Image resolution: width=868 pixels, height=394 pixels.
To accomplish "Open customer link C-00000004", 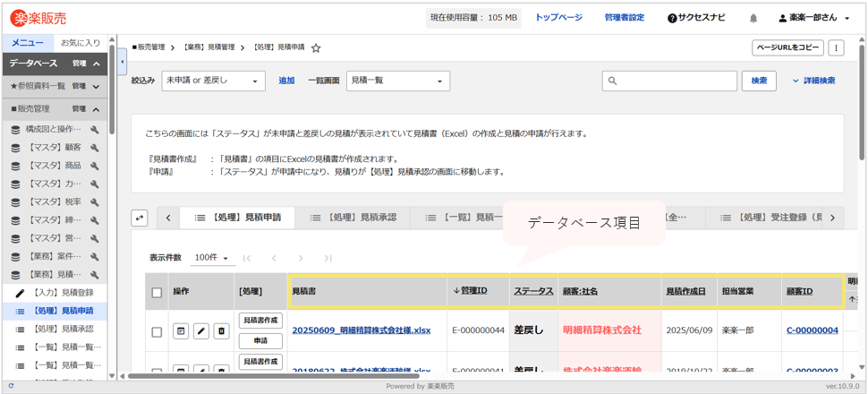I will click(813, 330).
